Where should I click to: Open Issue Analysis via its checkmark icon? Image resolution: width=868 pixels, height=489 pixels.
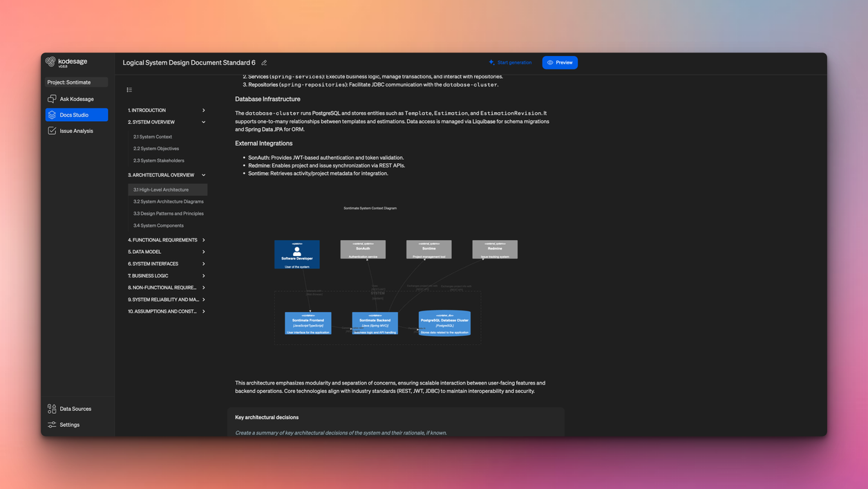[x=51, y=131]
